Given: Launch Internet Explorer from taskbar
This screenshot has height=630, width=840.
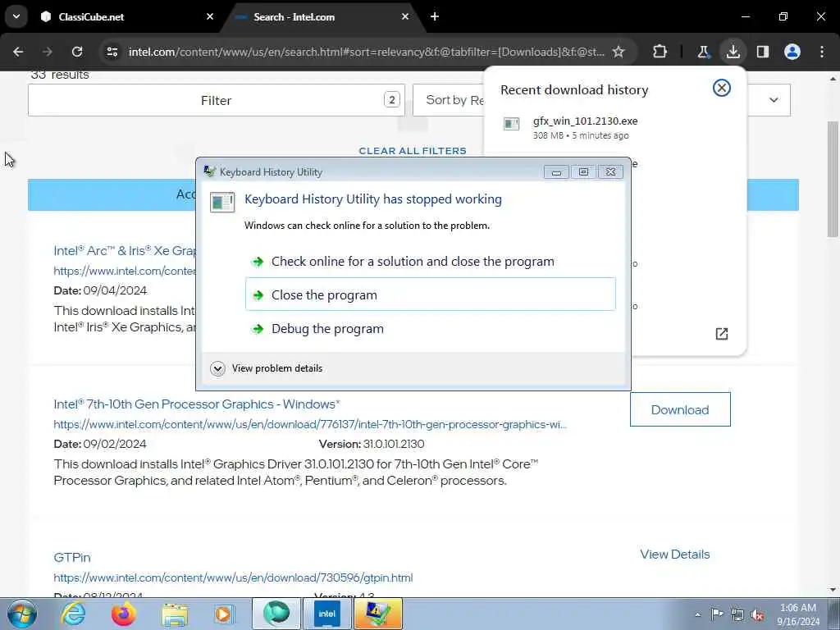Looking at the screenshot, I should tap(73, 614).
